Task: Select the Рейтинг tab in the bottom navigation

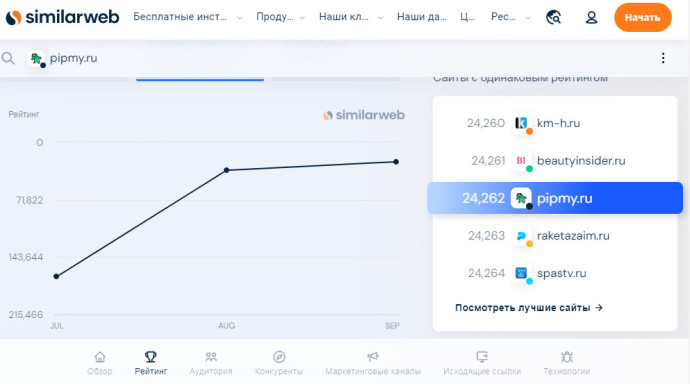Action: [x=151, y=363]
